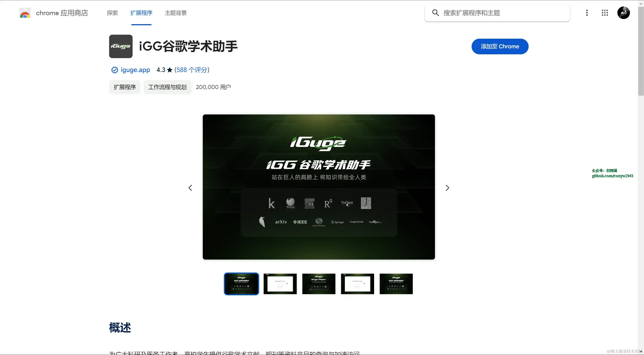Click the 添加至 Chrome button
Viewport: 644px width, 355px height.
click(x=500, y=46)
